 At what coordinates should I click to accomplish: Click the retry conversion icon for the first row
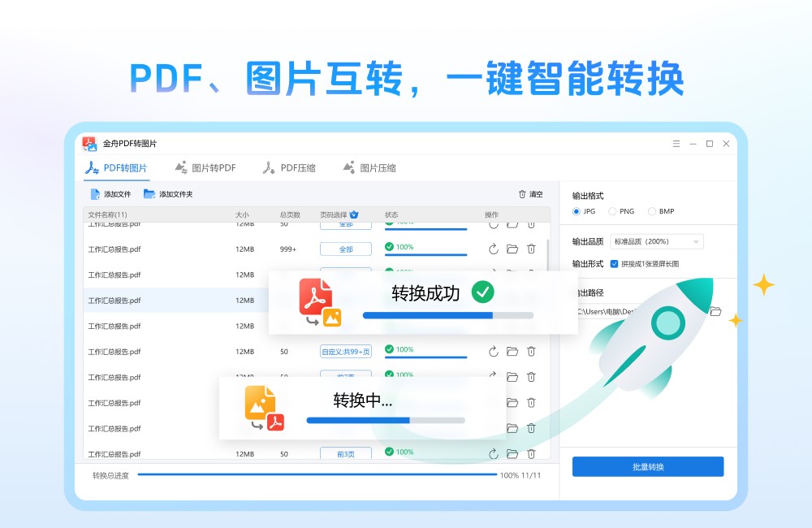[494, 224]
